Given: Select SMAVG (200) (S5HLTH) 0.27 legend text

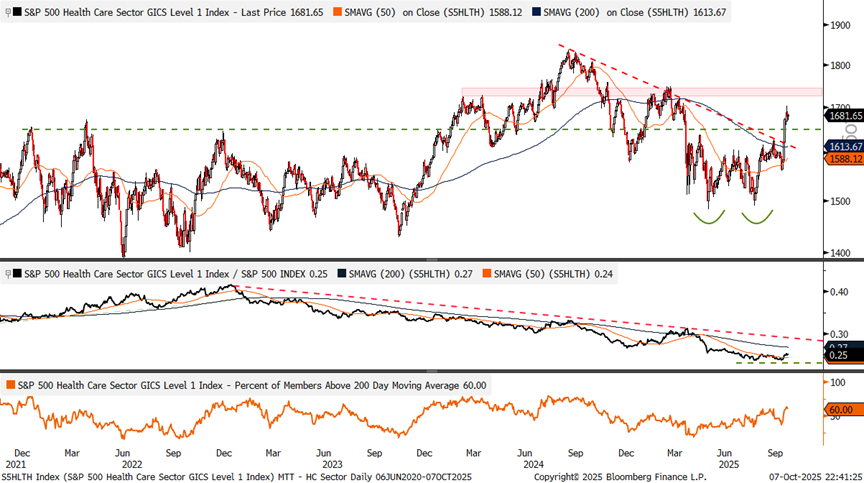Looking at the screenshot, I should tap(411, 274).
